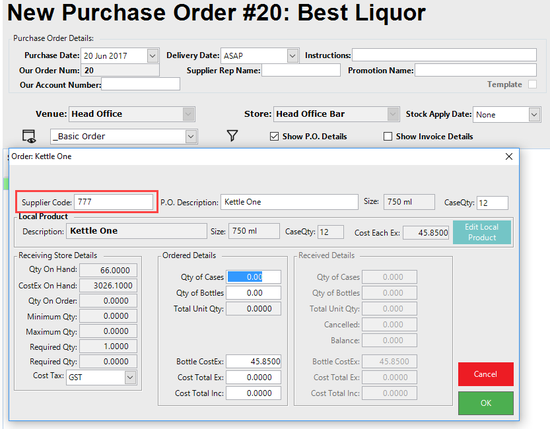
Task: Select the Bottle CostEx ordered field
Action: click(x=254, y=361)
